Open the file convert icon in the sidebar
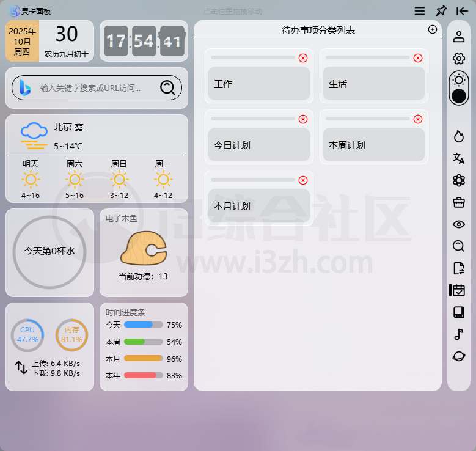Screen dimensions: 476x451 [459, 268]
